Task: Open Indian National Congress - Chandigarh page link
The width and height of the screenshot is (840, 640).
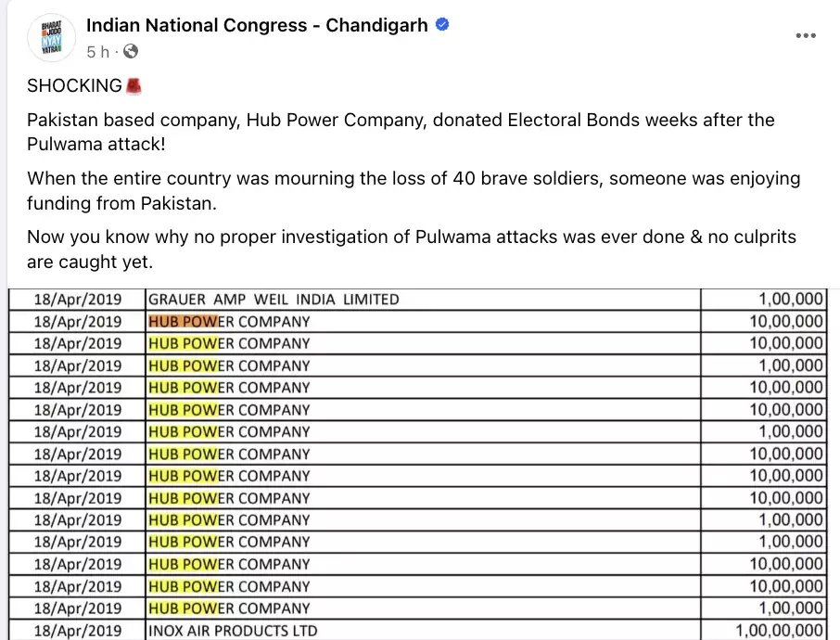Action: [x=257, y=26]
